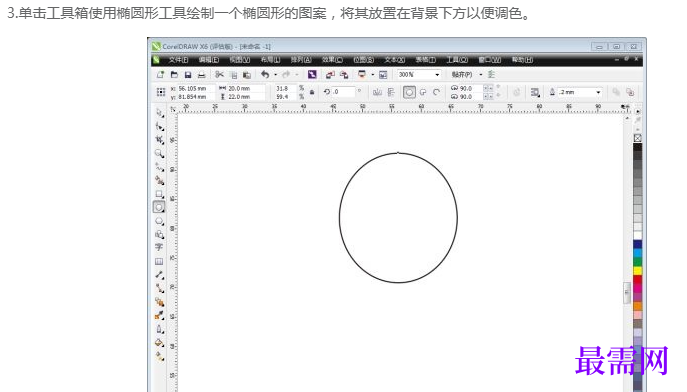687x392 pixels.
Task: Open the 文本(X) menu
Action: 394,60
